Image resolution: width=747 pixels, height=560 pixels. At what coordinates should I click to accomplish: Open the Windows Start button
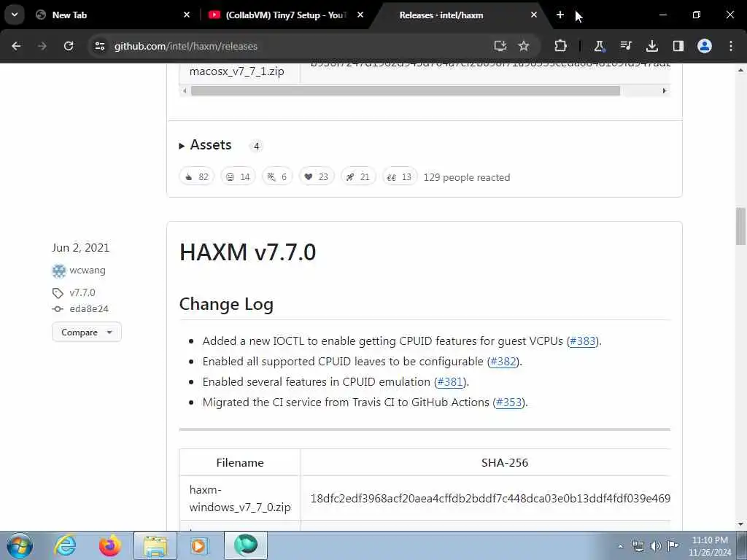tap(20, 545)
